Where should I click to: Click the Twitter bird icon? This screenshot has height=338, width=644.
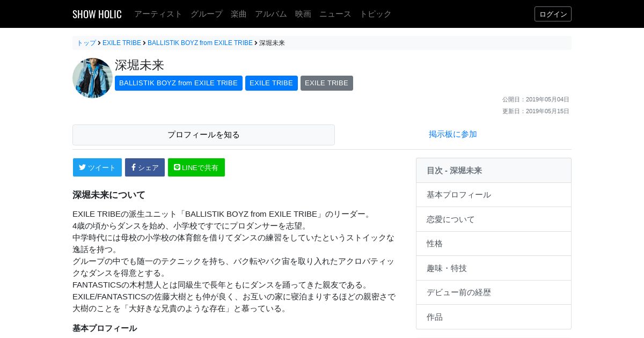tap(83, 167)
